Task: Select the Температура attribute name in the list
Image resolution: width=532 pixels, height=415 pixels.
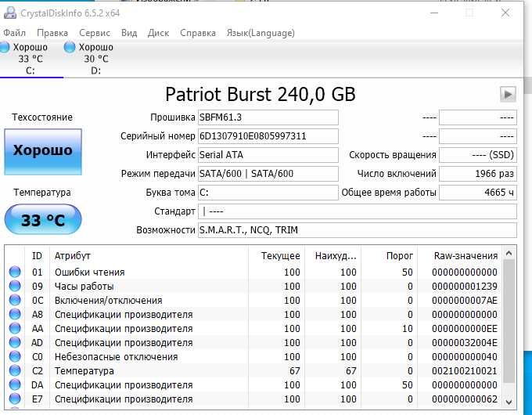Action: coord(84,371)
